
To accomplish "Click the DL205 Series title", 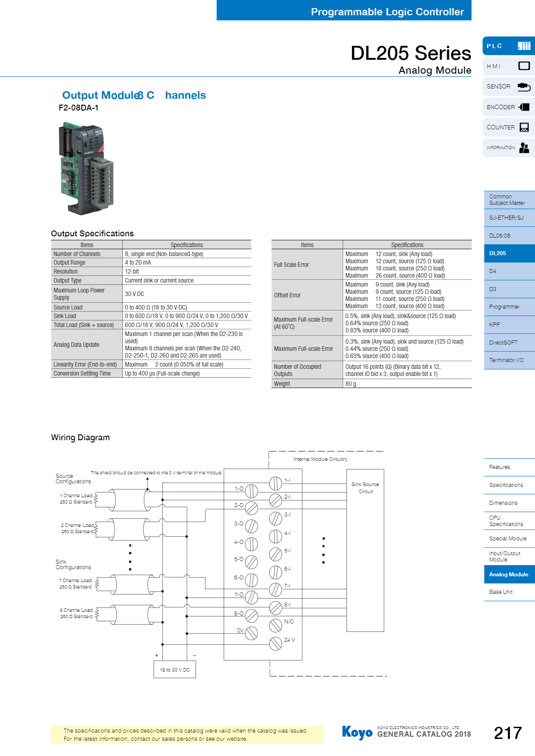I will tap(411, 53).
